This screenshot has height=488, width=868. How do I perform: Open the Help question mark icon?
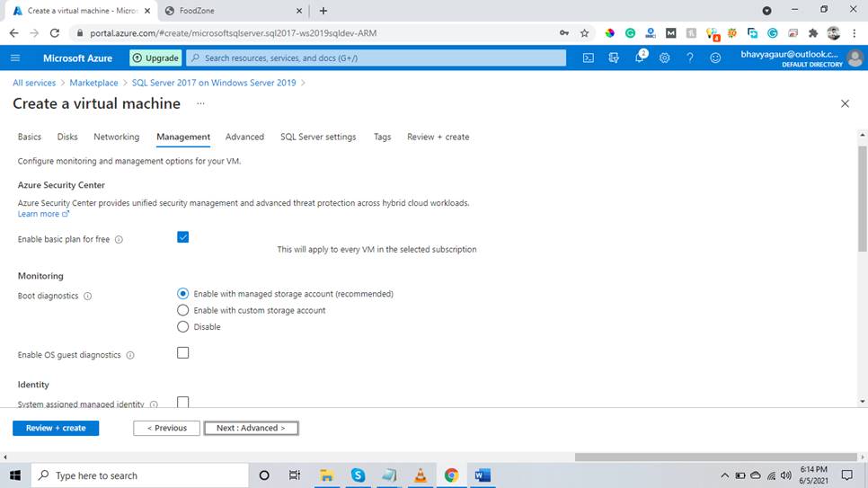pyautogui.click(x=690, y=58)
